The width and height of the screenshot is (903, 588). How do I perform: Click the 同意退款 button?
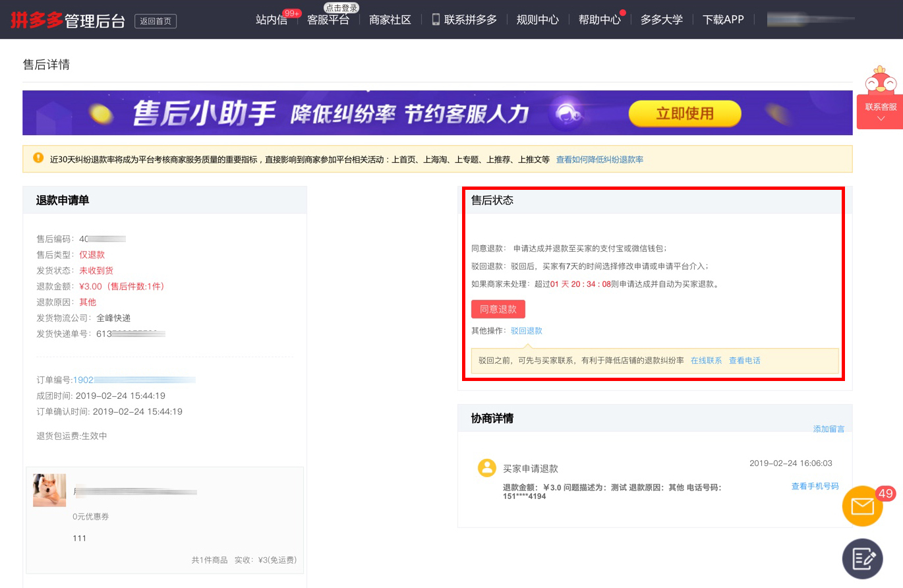(x=498, y=309)
